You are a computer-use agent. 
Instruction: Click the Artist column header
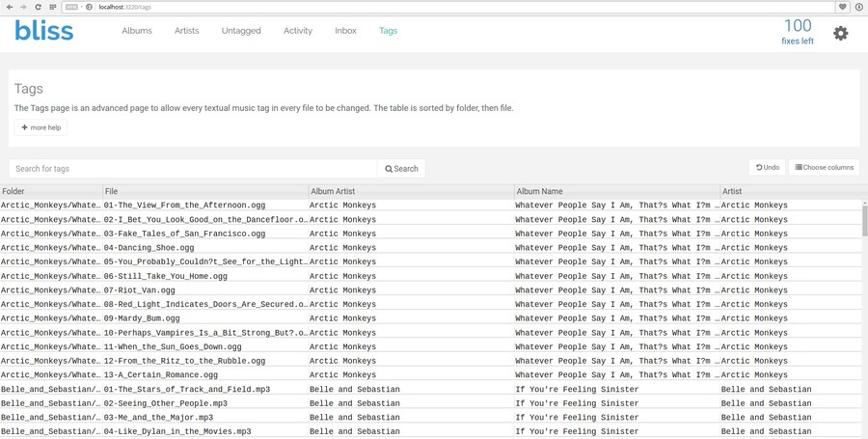click(x=792, y=191)
